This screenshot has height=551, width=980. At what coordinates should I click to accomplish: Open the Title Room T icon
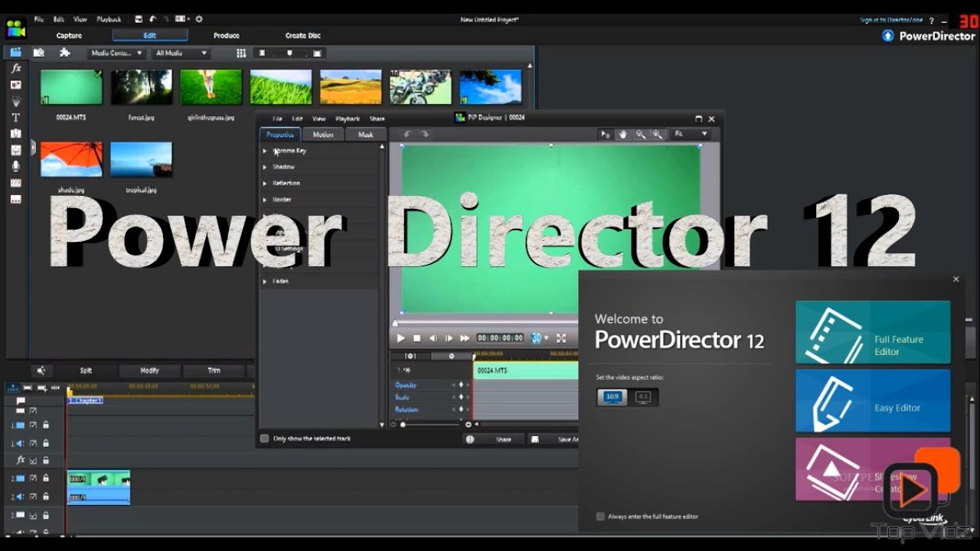15,118
